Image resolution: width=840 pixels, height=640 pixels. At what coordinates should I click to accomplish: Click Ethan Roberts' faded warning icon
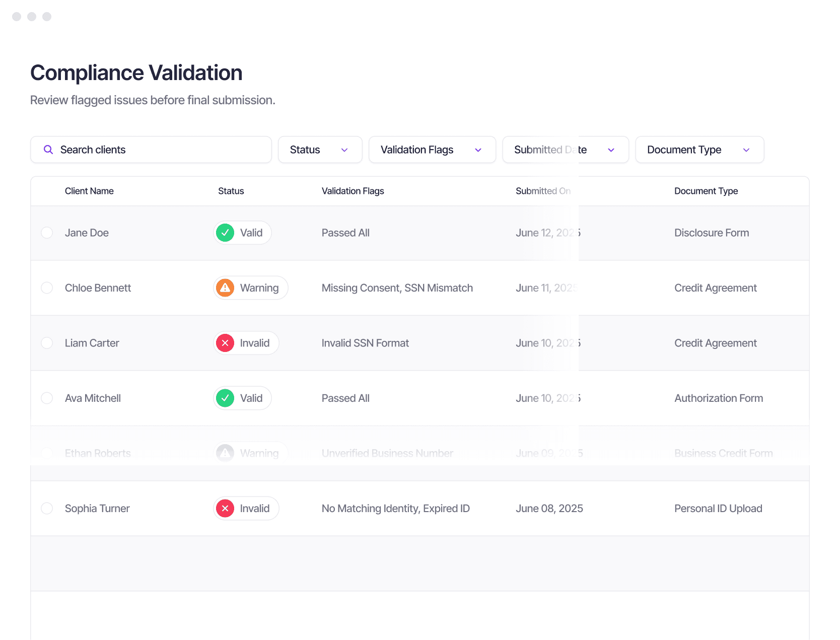tap(225, 453)
